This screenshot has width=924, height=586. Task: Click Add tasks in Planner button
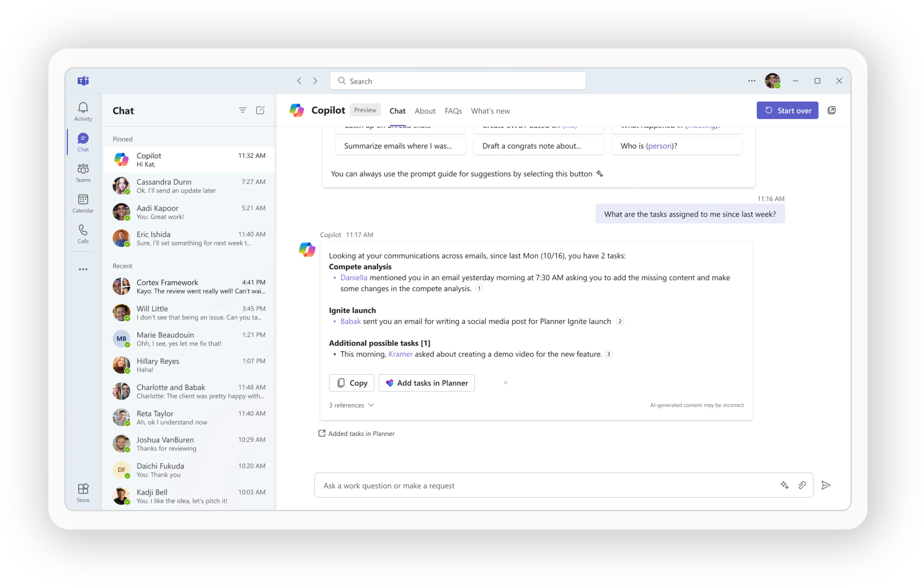click(426, 383)
